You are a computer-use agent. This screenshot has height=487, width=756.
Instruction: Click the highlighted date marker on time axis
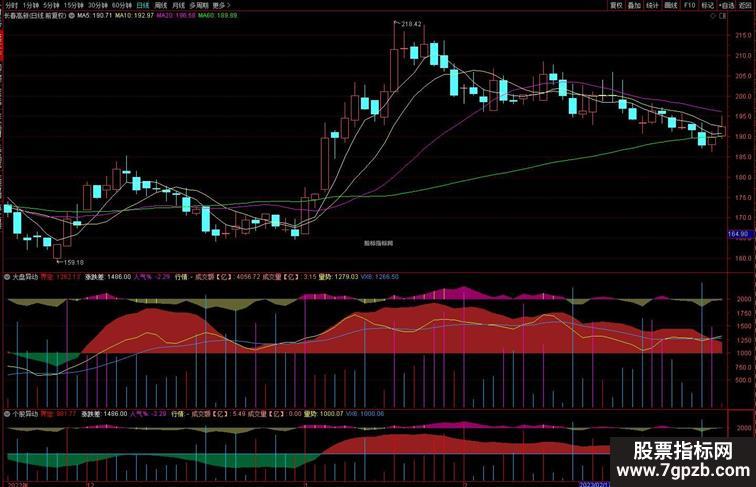coord(597,483)
